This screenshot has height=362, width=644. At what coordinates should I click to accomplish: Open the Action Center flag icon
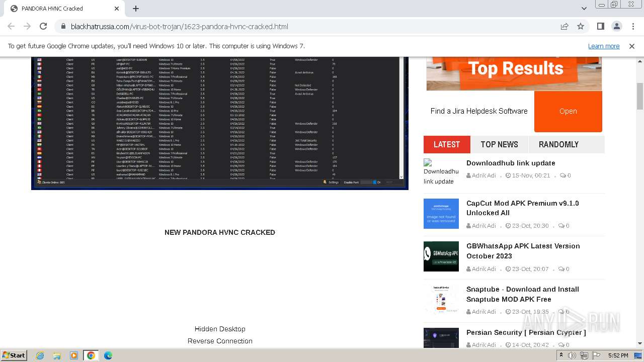pos(596,355)
